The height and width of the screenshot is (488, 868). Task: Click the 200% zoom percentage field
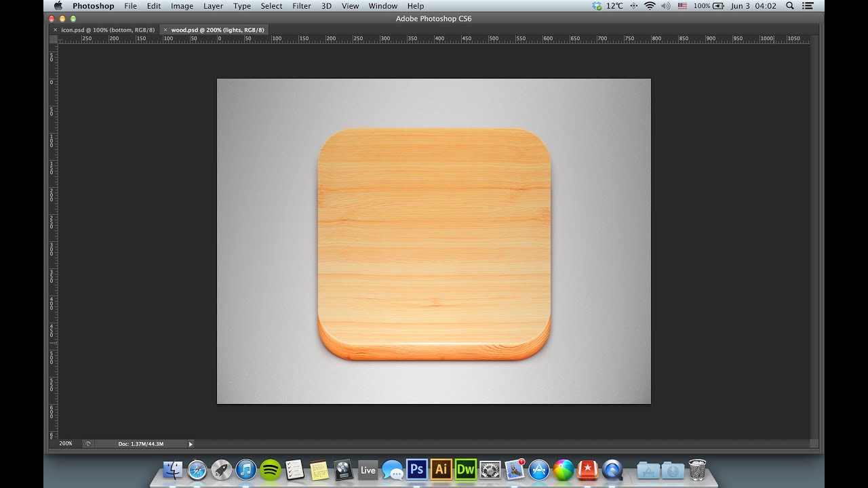(65, 443)
